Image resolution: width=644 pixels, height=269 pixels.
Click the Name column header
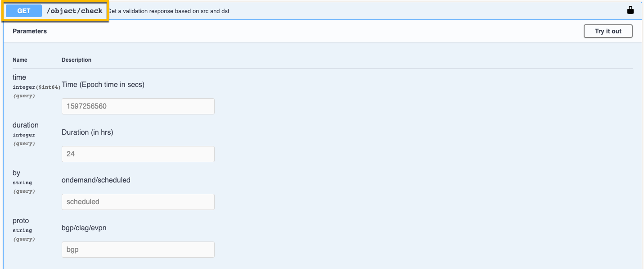20,60
